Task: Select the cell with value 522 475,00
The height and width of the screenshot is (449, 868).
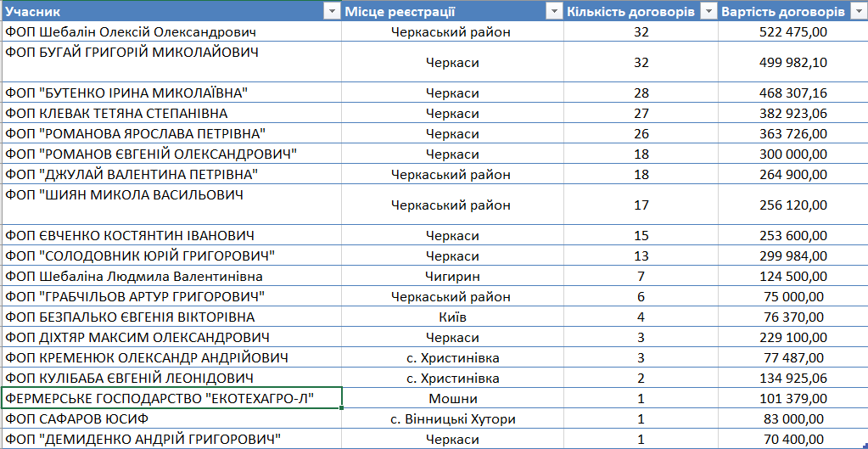Action: (x=793, y=31)
